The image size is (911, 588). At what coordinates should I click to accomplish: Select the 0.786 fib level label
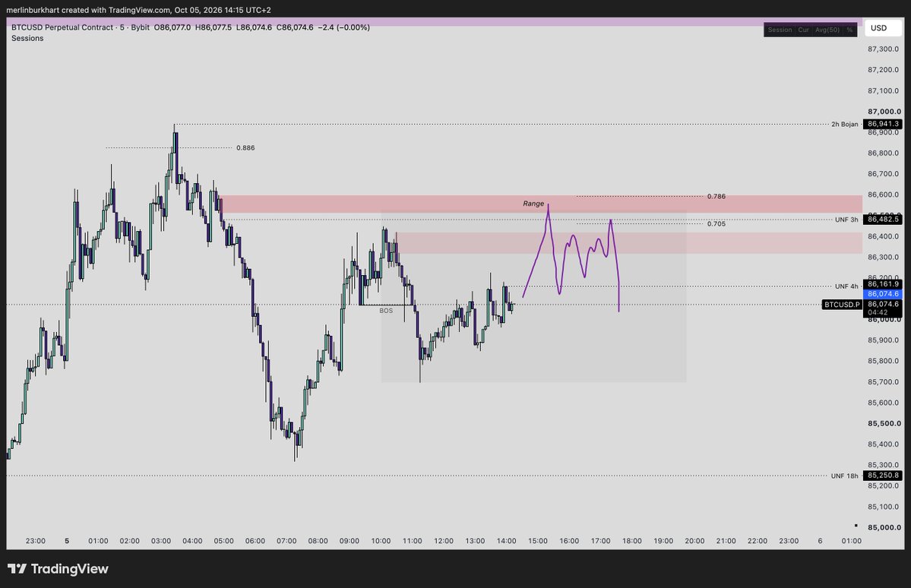[x=716, y=197]
